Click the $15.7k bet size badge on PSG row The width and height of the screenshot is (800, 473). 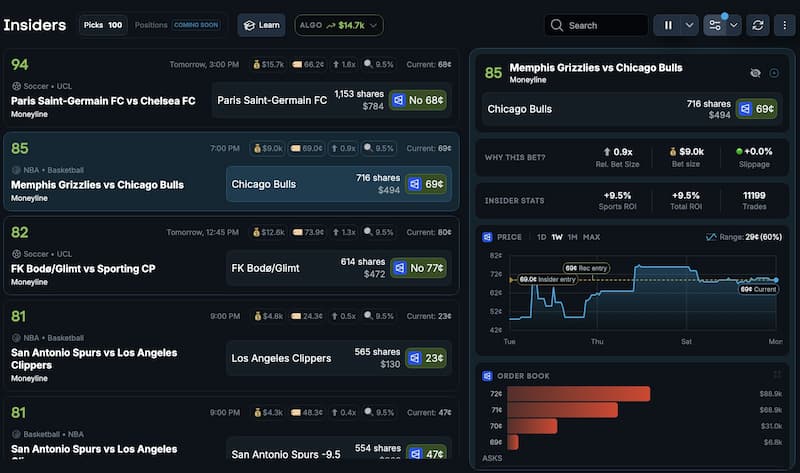point(268,64)
